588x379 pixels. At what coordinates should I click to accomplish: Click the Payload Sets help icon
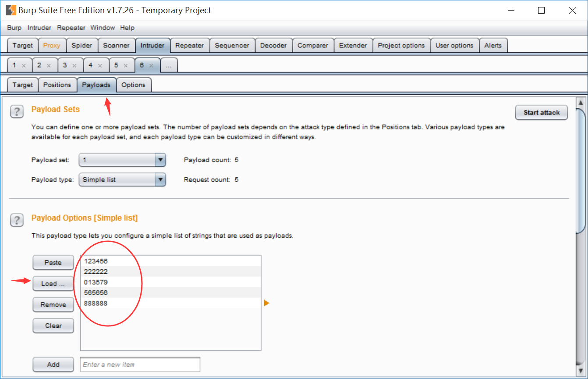pos(17,111)
